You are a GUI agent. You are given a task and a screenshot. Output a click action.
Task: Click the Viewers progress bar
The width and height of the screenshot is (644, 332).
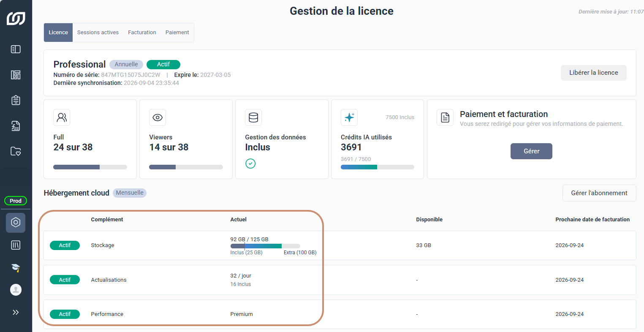coord(186,167)
